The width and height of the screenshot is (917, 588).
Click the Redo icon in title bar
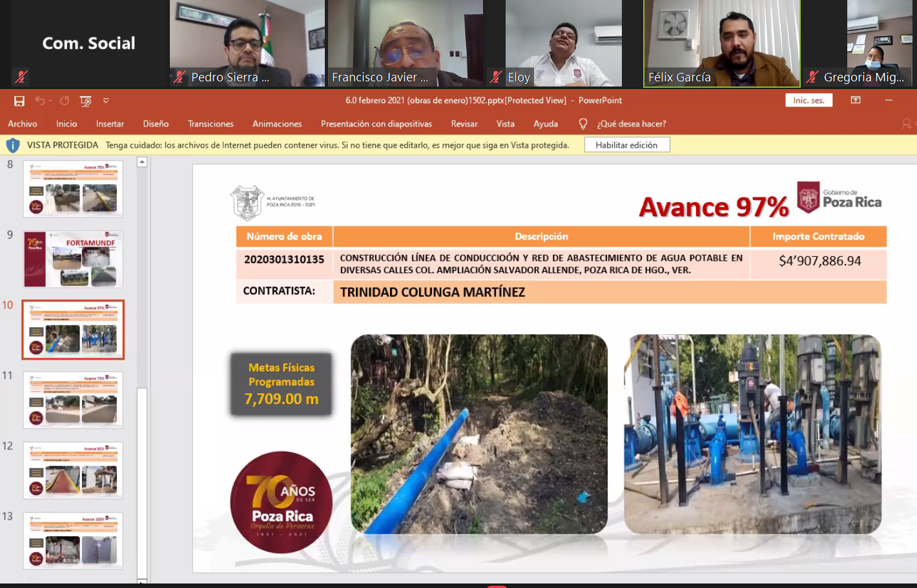[x=65, y=101]
